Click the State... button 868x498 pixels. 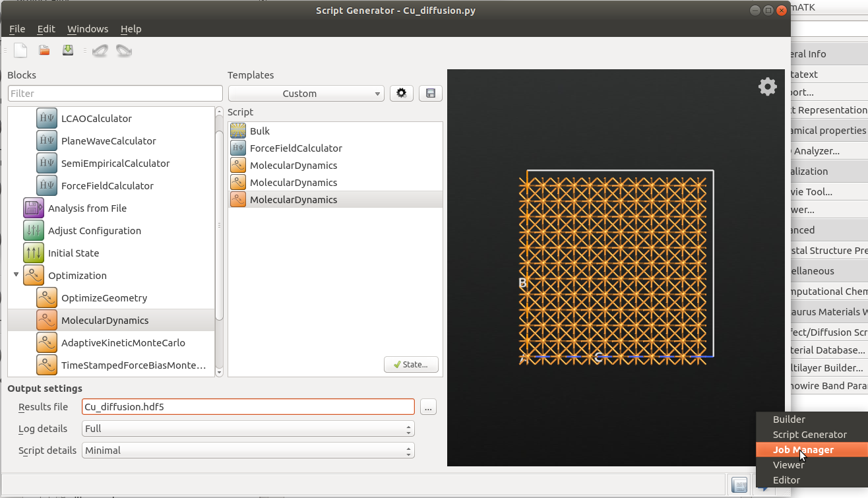[x=411, y=365]
